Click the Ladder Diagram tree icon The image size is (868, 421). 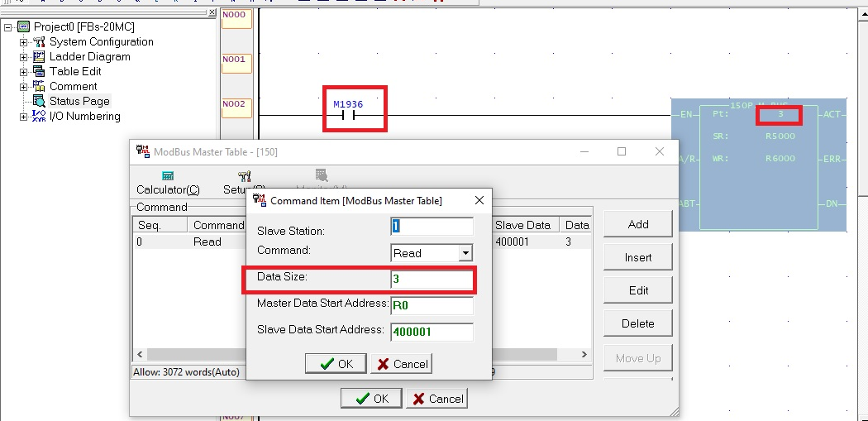[x=39, y=57]
